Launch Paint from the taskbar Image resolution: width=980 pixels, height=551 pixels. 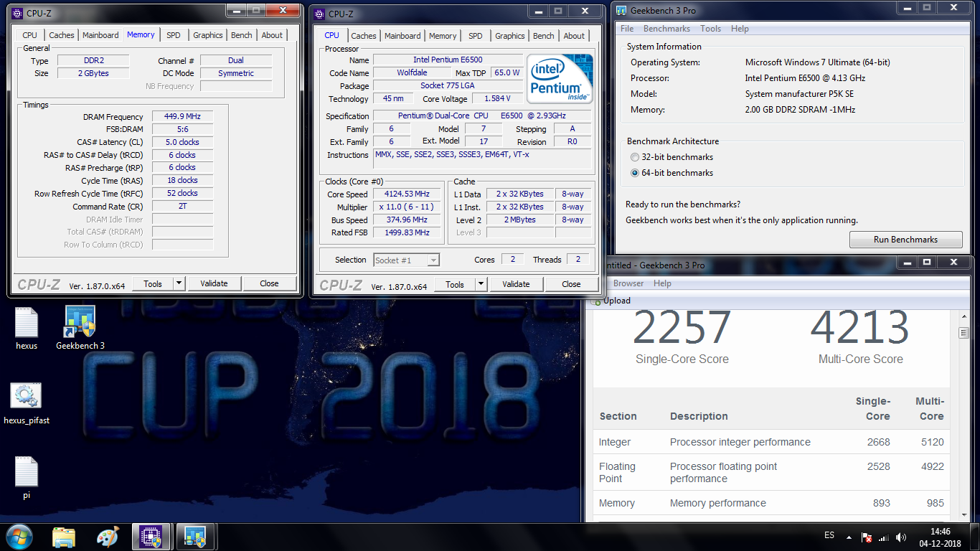tap(108, 537)
